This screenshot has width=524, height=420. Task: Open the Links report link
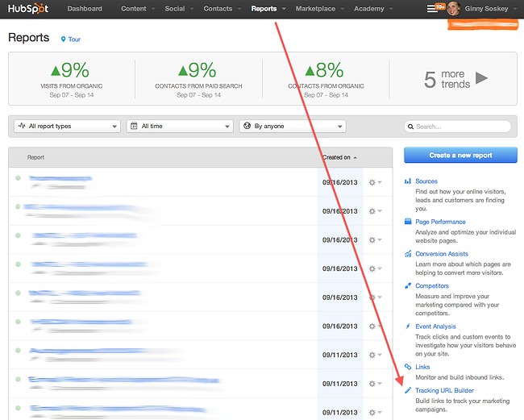click(x=422, y=367)
